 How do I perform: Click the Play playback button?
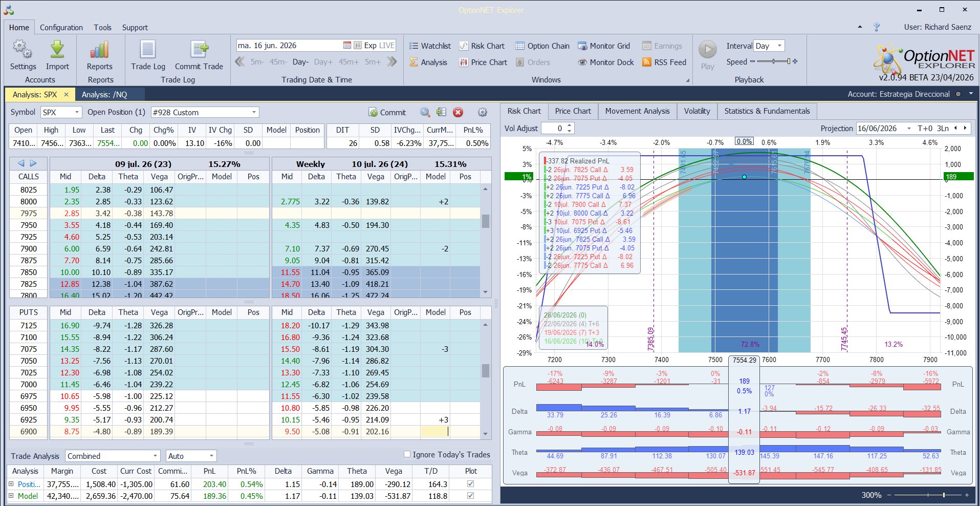(x=708, y=50)
